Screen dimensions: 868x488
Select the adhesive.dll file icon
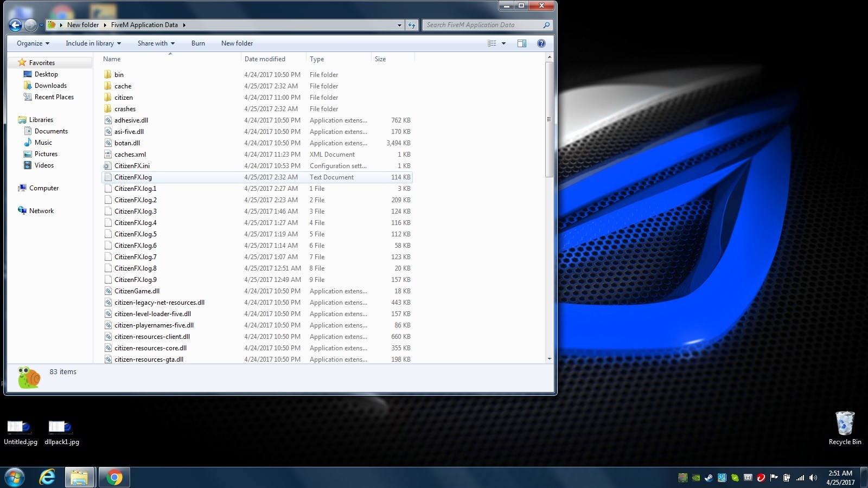tap(108, 120)
